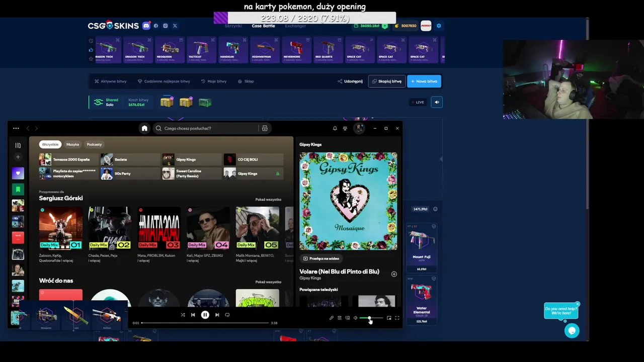Image resolution: width=644 pixels, height=362 pixels.
Task: Open Aktywne bitwy tab
Action: click(110, 81)
